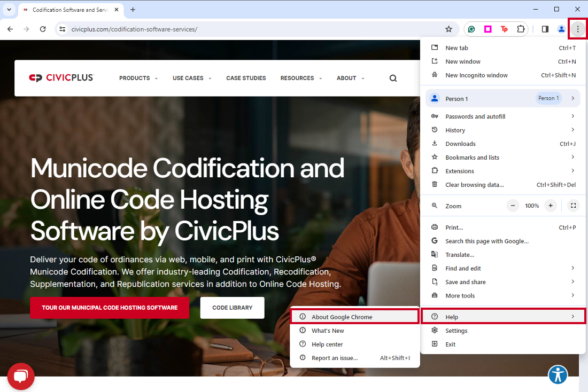Screen dimensions: 588x392
Task: Open the Grammarly extension icon
Action: (471, 29)
